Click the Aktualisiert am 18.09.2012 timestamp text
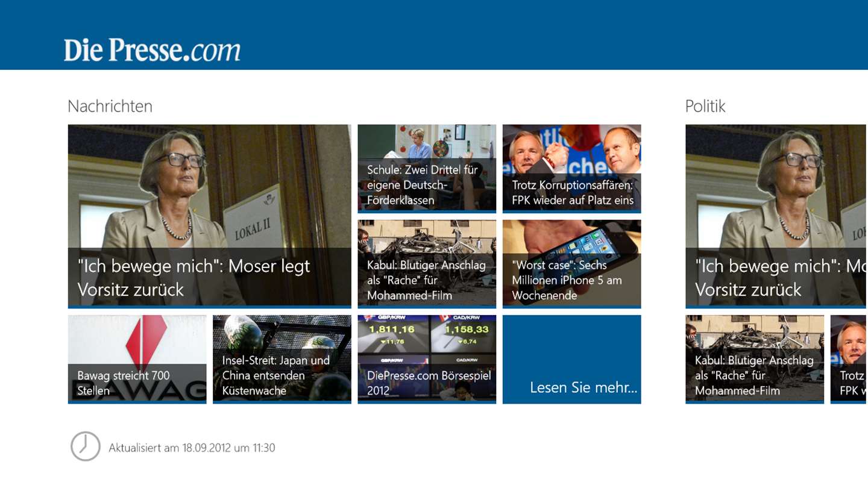The width and height of the screenshot is (868, 488). click(192, 448)
